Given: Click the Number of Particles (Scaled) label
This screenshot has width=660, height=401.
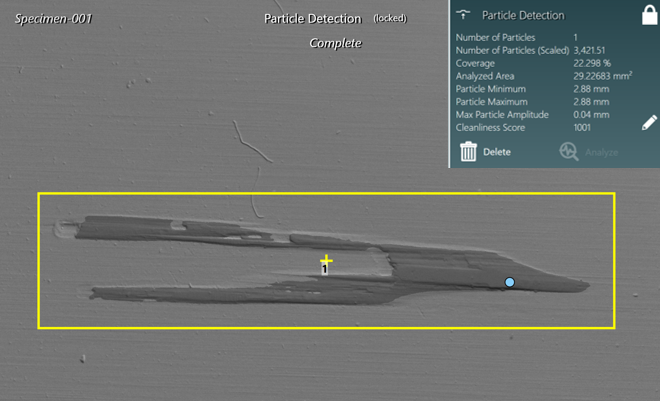Looking at the screenshot, I should 512,50.
